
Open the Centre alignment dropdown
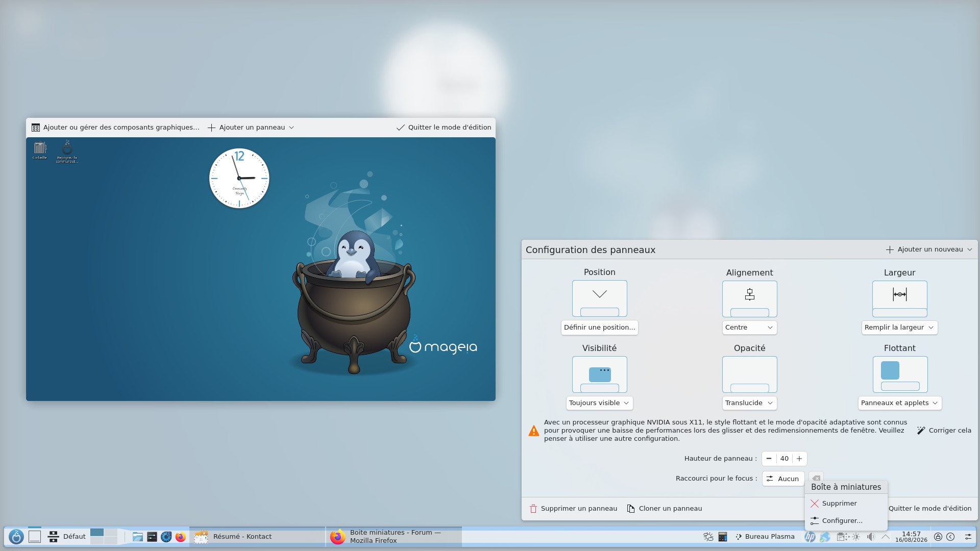pyautogui.click(x=750, y=328)
